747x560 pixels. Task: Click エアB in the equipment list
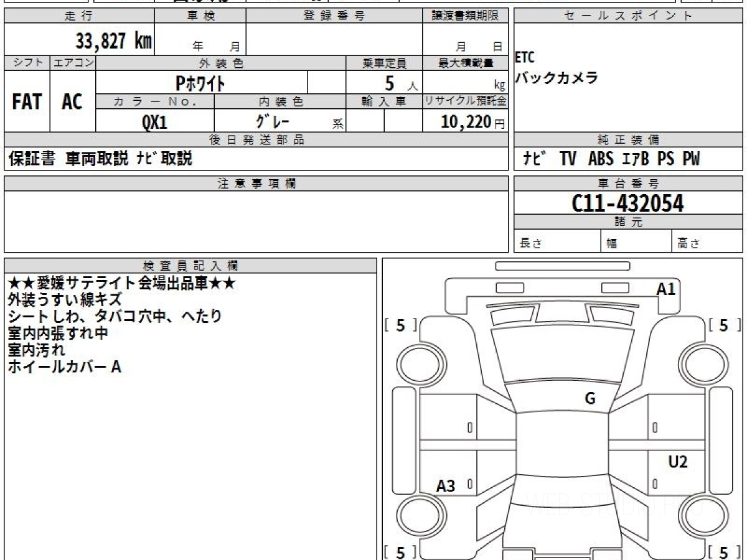click(636, 159)
